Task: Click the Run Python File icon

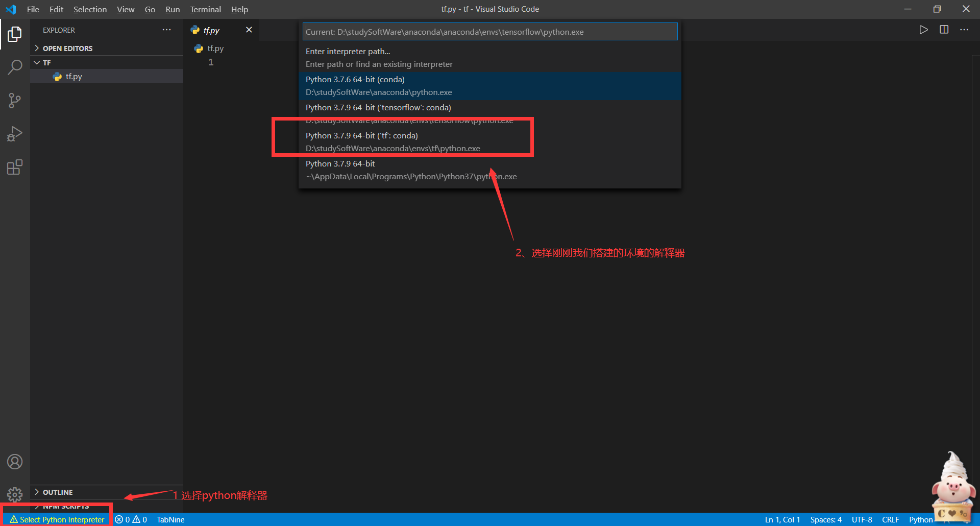Action: (x=924, y=30)
